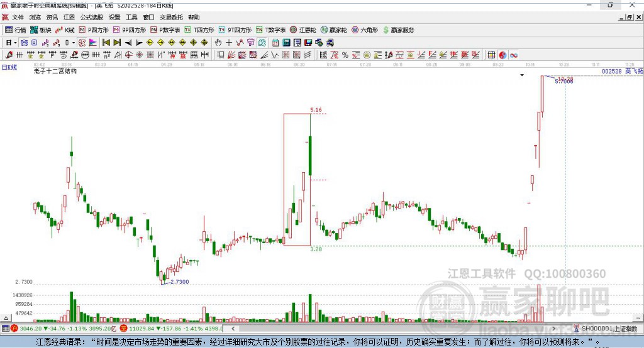This screenshot has height=348, width=644.
Task: Click the 老子十二宫结构 chart title
Action: [x=55, y=71]
